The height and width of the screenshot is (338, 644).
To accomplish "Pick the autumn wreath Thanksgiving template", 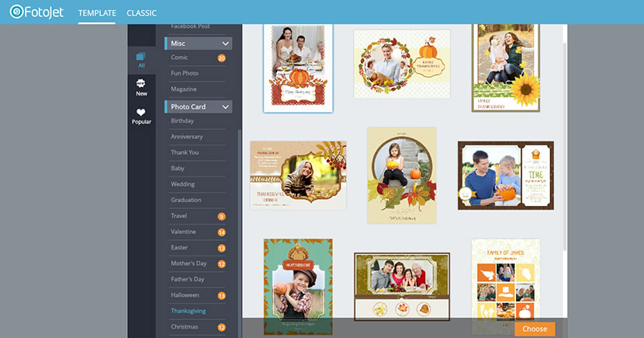I will (402, 64).
